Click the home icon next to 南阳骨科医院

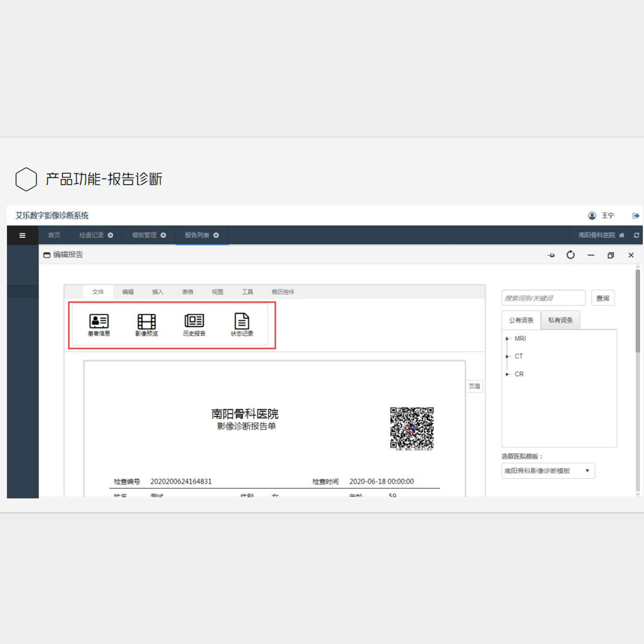click(x=622, y=235)
